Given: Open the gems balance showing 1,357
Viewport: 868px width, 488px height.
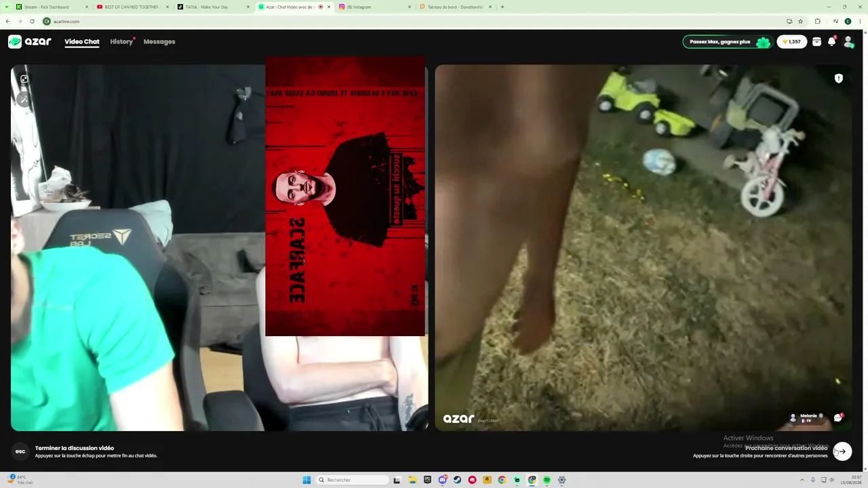Looking at the screenshot, I should [791, 42].
